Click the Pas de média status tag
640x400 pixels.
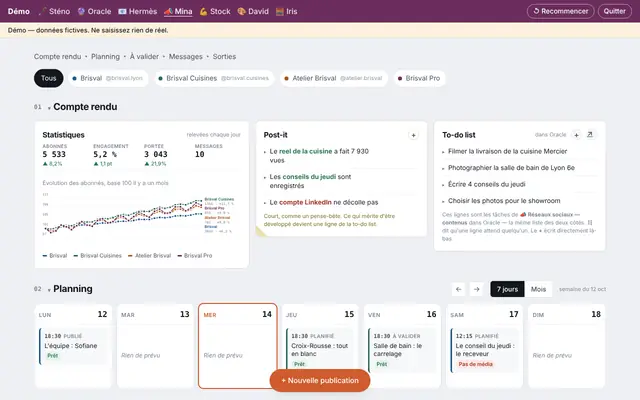tap(476, 364)
